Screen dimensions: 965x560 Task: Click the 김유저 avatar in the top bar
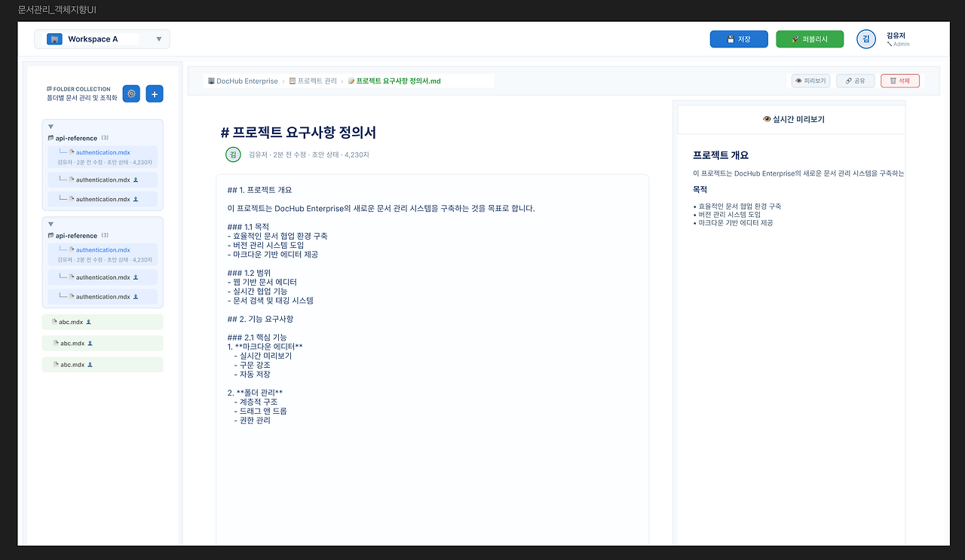[x=865, y=38]
